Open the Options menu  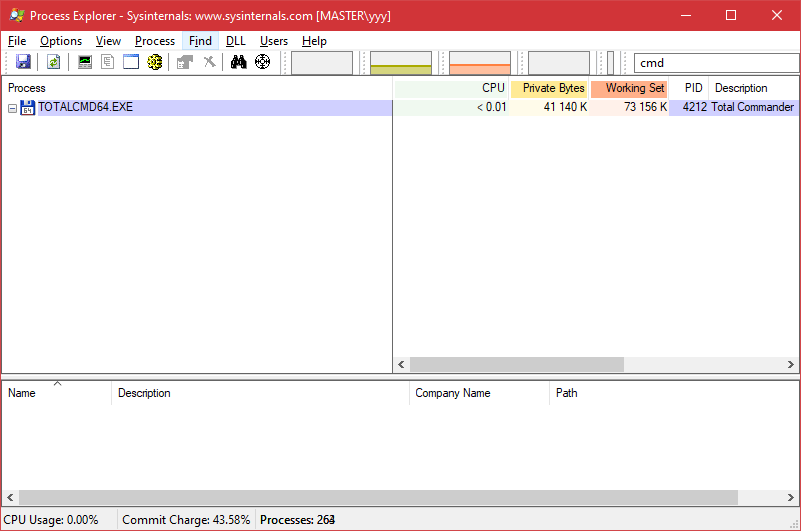point(61,41)
